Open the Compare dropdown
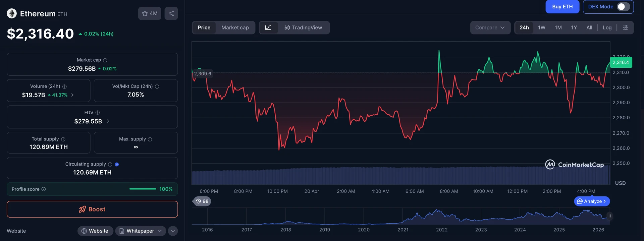Screen dimensions: 644x241 [x=490, y=27]
